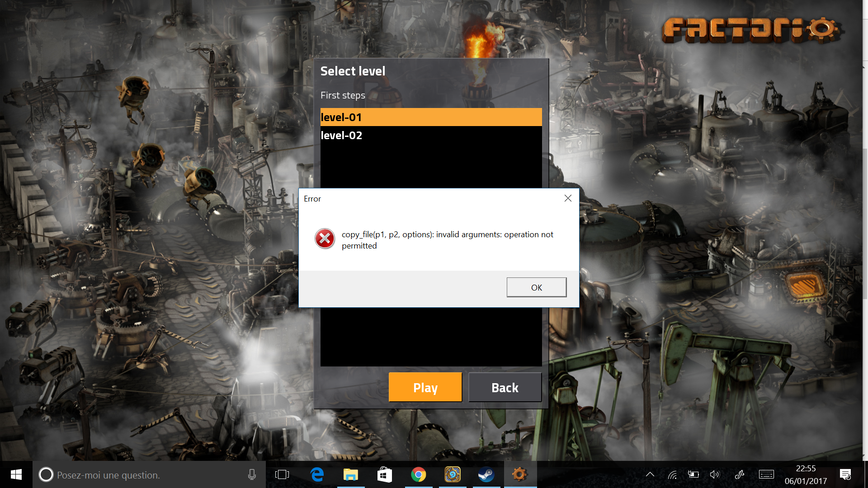The width and height of the screenshot is (868, 488).
Task: Click the Factorio gear taskbar icon
Action: coord(520,474)
